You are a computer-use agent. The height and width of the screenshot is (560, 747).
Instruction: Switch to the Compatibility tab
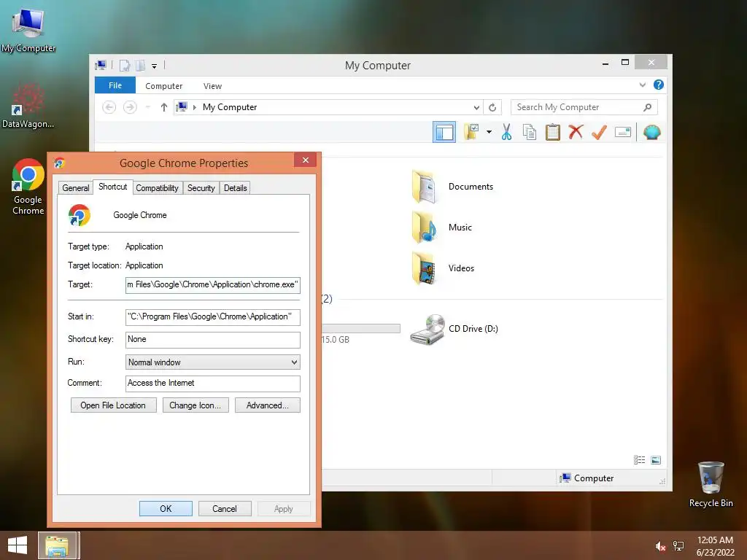(158, 188)
